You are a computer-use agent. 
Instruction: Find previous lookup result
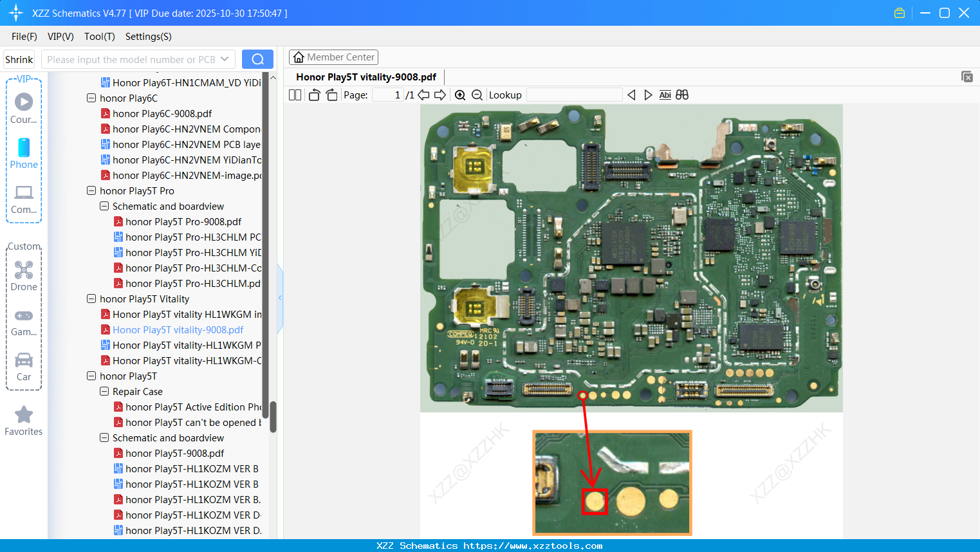coord(631,95)
